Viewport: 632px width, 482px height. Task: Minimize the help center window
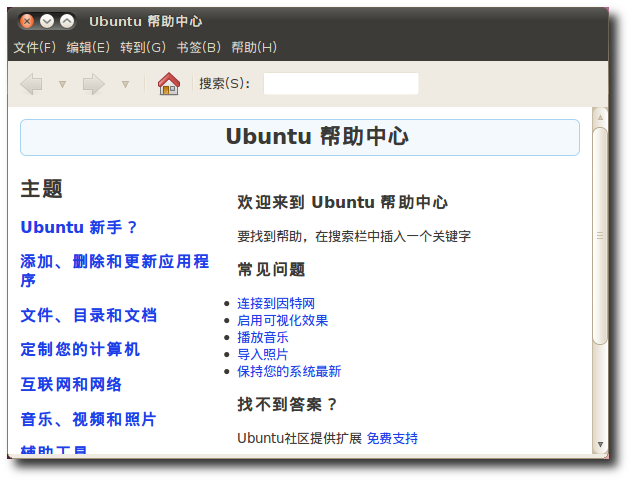coord(47,21)
